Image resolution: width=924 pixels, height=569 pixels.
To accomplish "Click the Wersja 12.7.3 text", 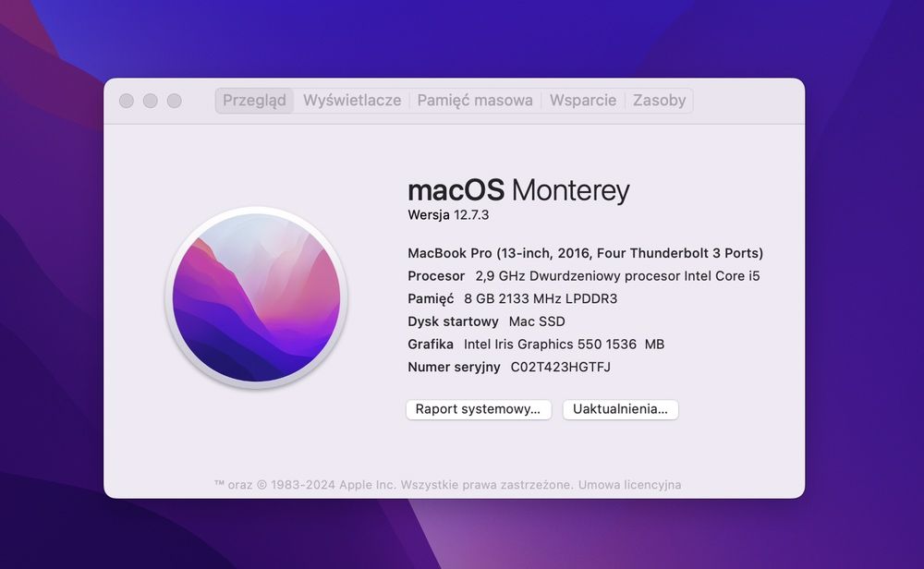I will click(448, 215).
